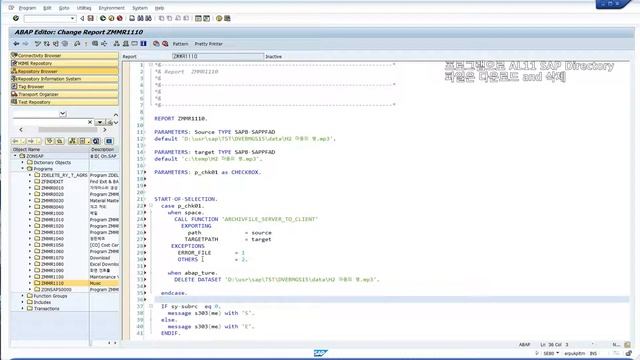Click the Find binoculars icon
This screenshot has height=360, width=640.
click(140, 18)
